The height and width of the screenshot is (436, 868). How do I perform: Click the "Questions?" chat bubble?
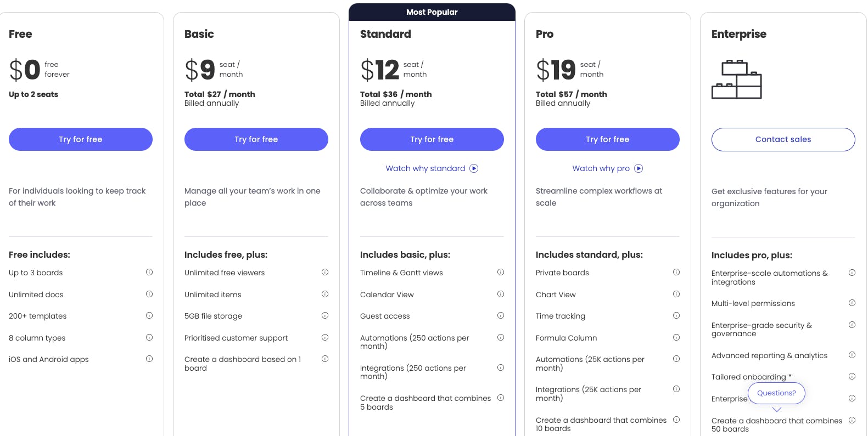click(776, 393)
